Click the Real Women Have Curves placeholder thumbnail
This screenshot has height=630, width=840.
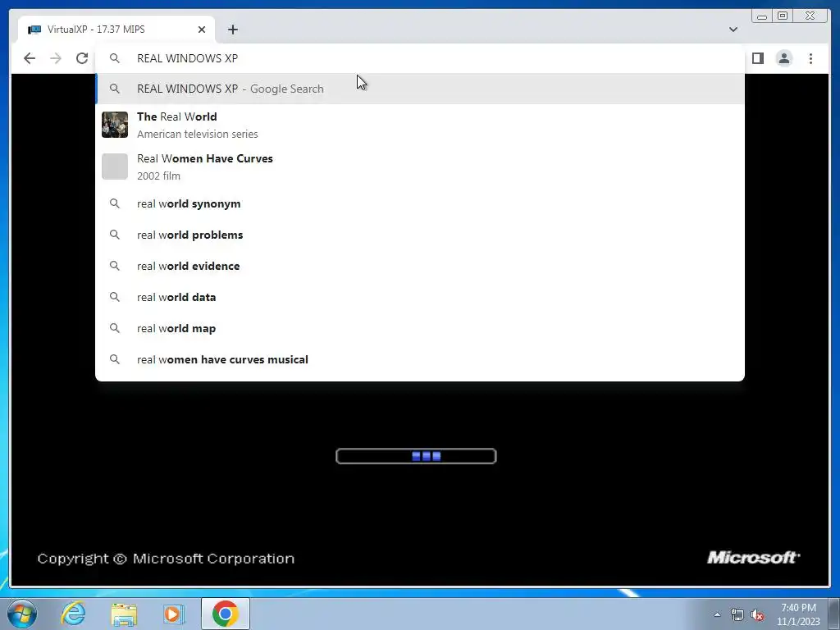[x=115, y=167]
